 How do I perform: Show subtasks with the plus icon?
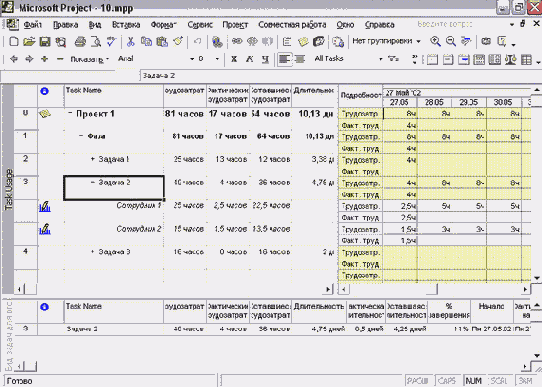pyautogui.click(x=45, y=59)
